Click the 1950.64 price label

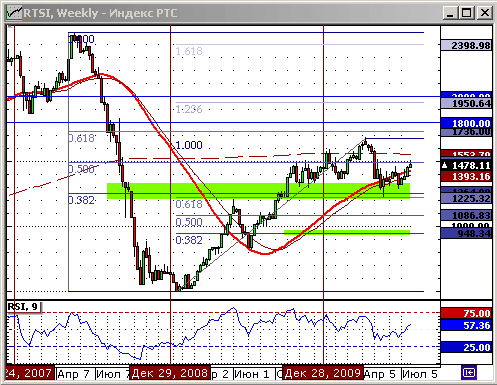click(x=467, y=103)
